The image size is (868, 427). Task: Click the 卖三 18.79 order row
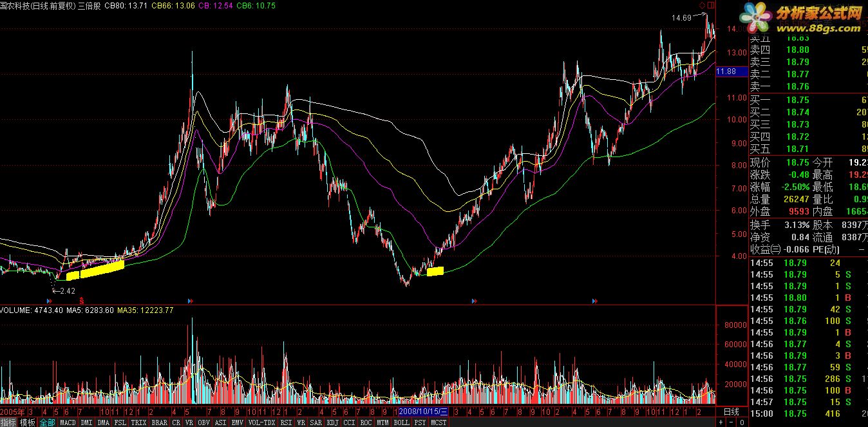(808, 62)
